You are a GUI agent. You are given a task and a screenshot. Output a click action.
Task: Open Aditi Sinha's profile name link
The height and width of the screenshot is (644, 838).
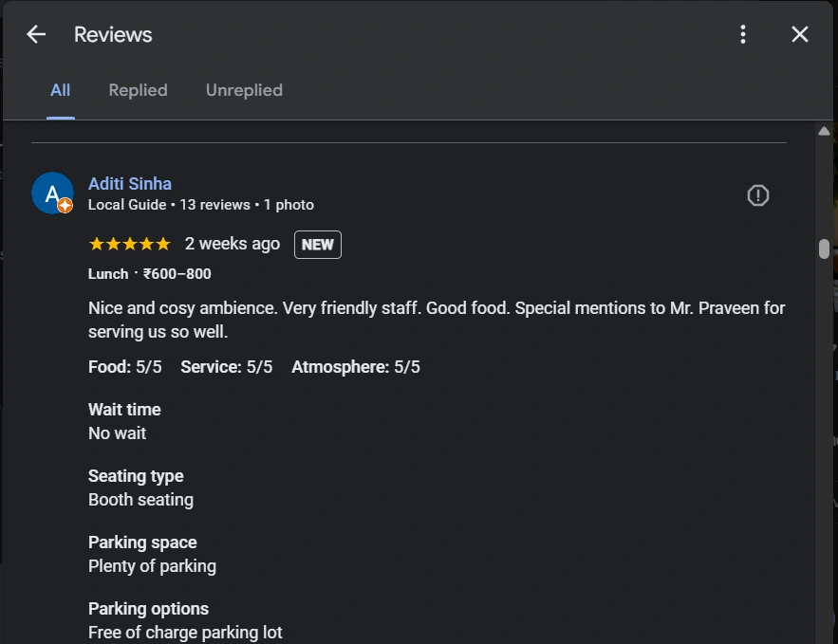pyautogui.click(x=130, y=183)
